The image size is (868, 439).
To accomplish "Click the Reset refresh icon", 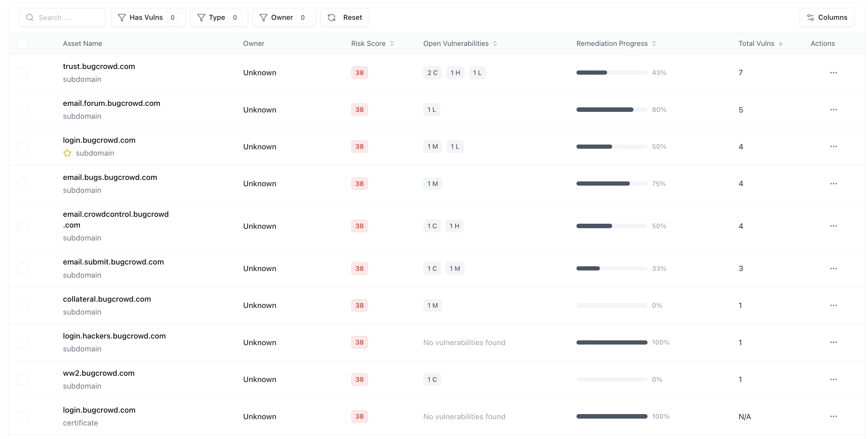I will tap(331, 17).
